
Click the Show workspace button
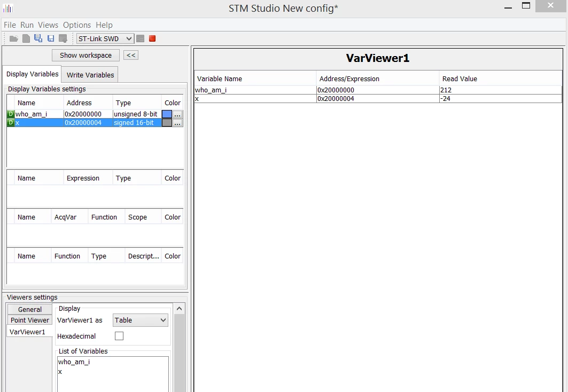(x=85, y=55)
